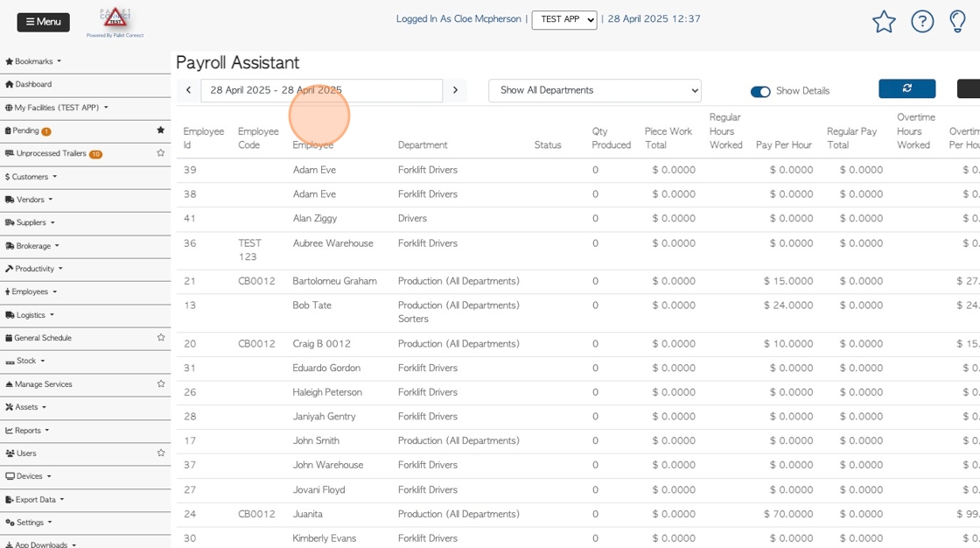Click the lightbulb tips icon
This screenshot has height=548, width=980.
(957, 22)
